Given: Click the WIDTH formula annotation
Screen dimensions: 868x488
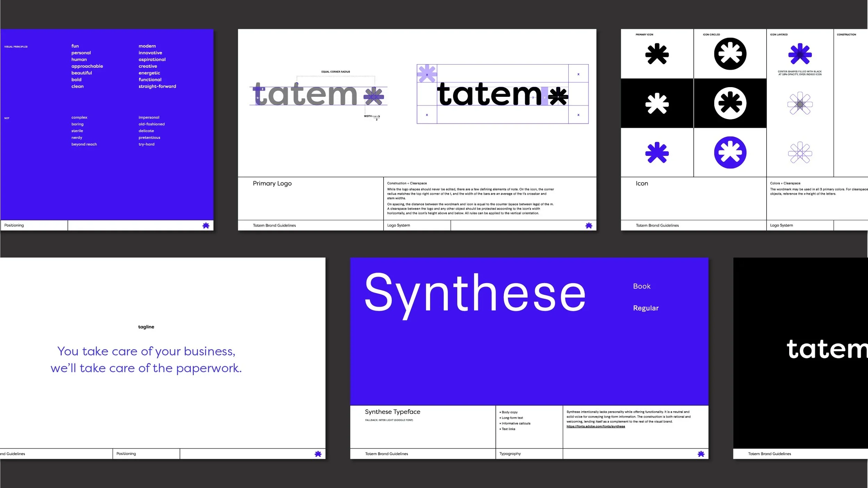Looking at the screenshot, I should pyautogui.click(x=372, y=117).
